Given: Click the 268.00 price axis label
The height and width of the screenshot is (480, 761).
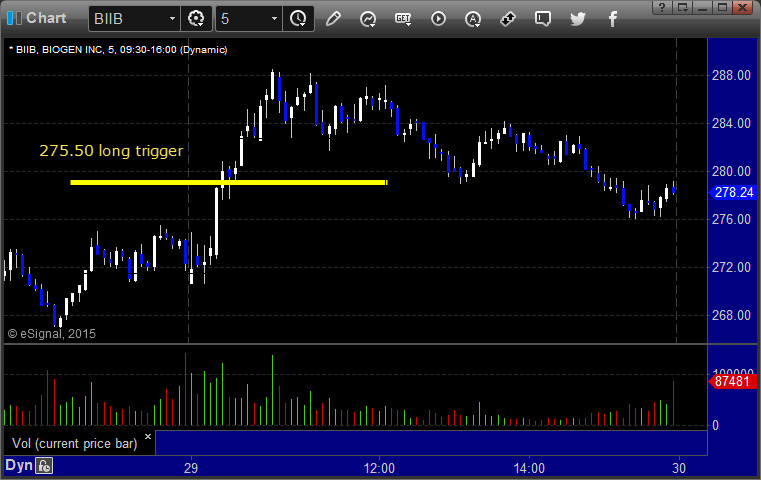Looking at the screenshot, I should [731, 315].
